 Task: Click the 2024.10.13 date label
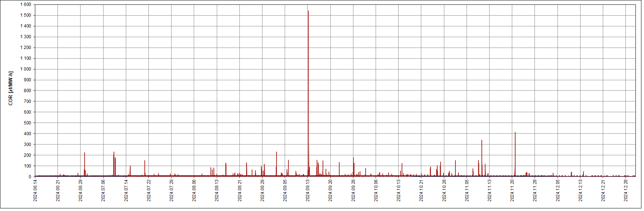(399, 191)
